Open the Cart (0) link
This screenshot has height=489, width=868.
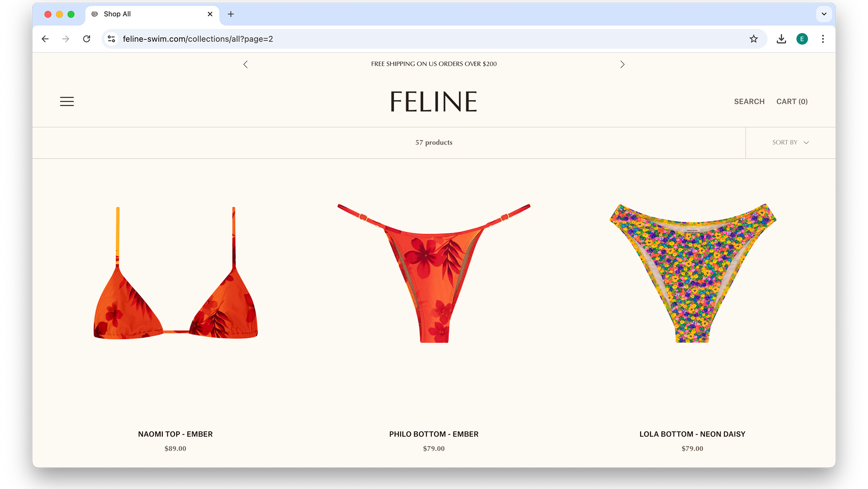pos(792,102)
